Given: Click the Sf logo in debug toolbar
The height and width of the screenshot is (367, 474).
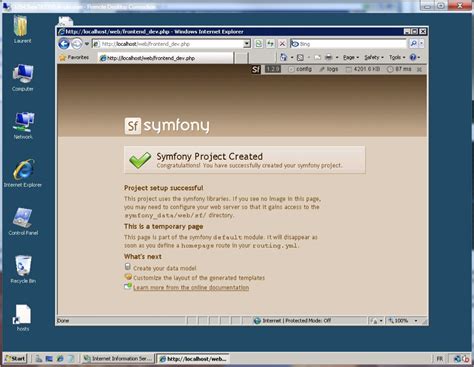Looking at the screenshot, I should 256,69.
